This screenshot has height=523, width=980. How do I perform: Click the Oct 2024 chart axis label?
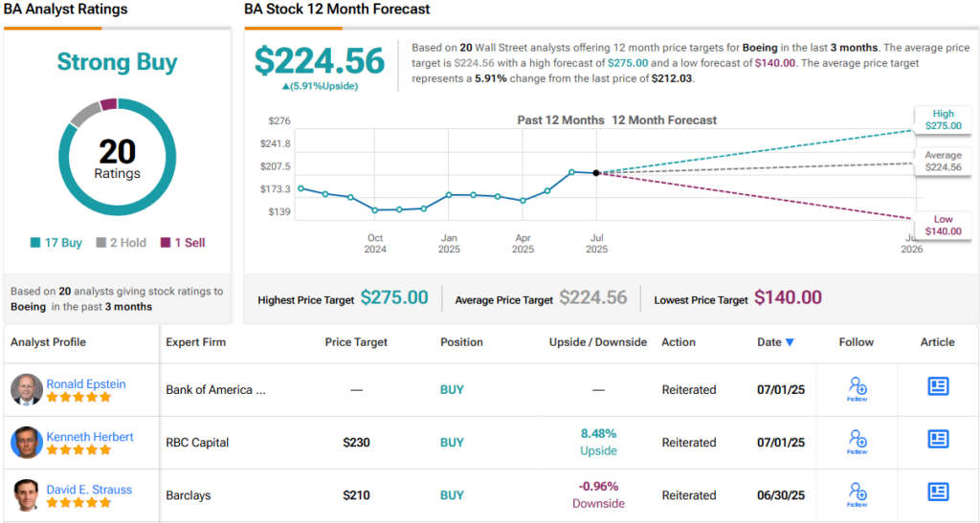[x=375, y=244]
